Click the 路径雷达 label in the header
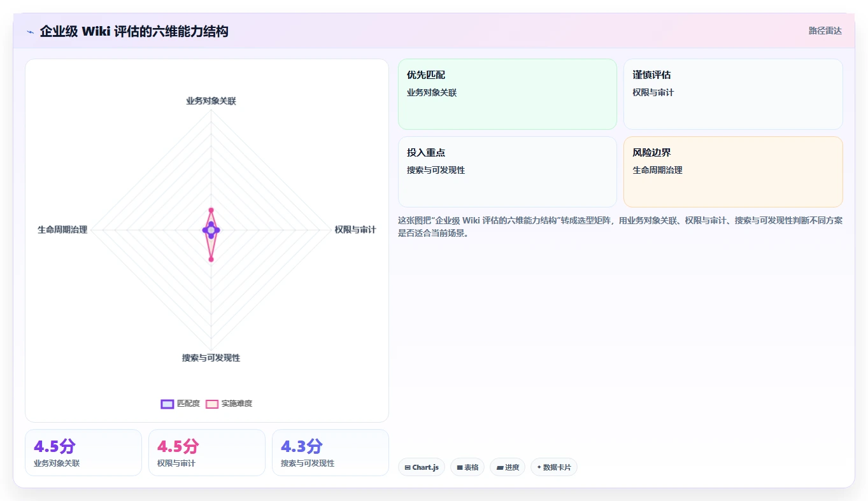The width and height of the screenshot is (868, 501). tap(825, 31)
